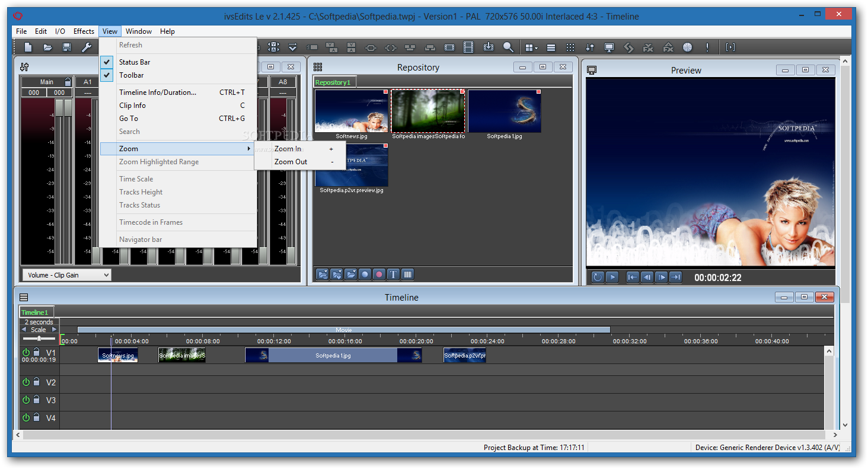Toggle the V2 track power button

26,382
